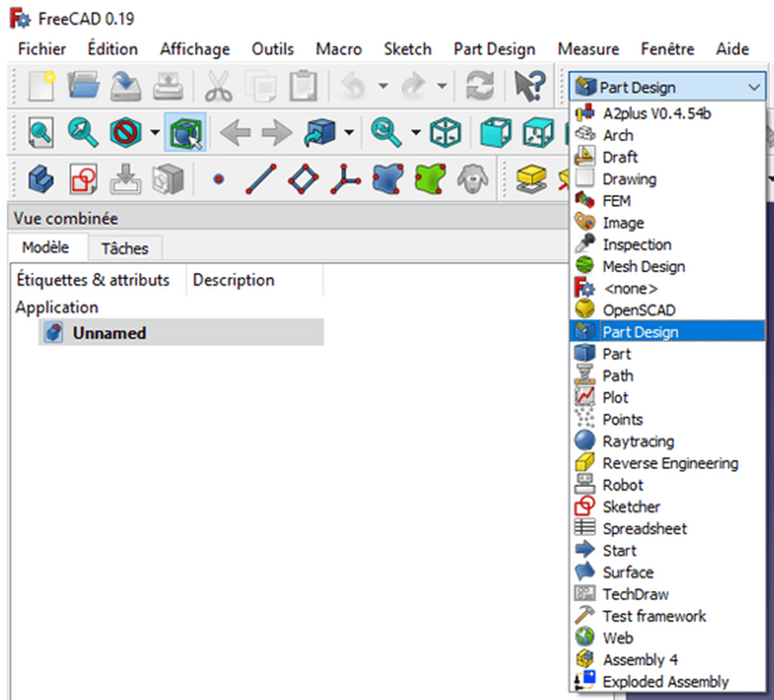Screen dimensions: 774x700
Task: Select the Unnamed document in the tree
Action: pyautogui.click(x=181, y=333)
